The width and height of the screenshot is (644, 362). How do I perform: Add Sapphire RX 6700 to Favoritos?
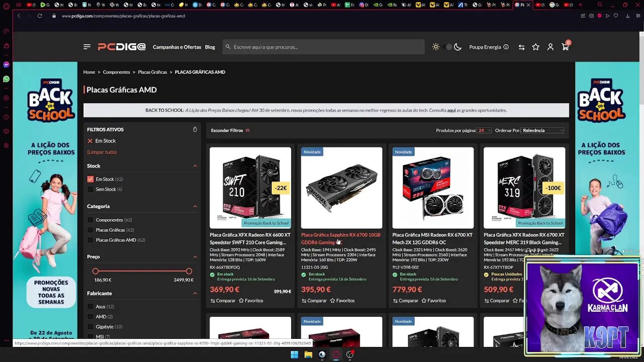click(x=342, y=301)
